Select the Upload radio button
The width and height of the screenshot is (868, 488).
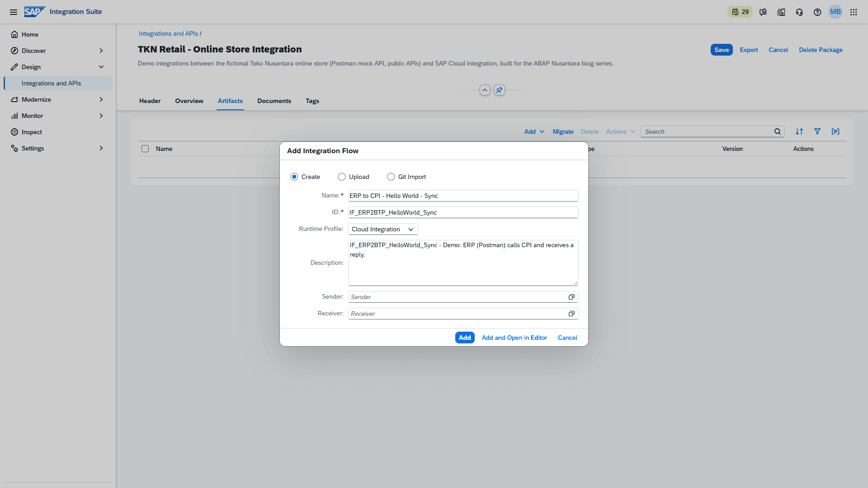342,177
